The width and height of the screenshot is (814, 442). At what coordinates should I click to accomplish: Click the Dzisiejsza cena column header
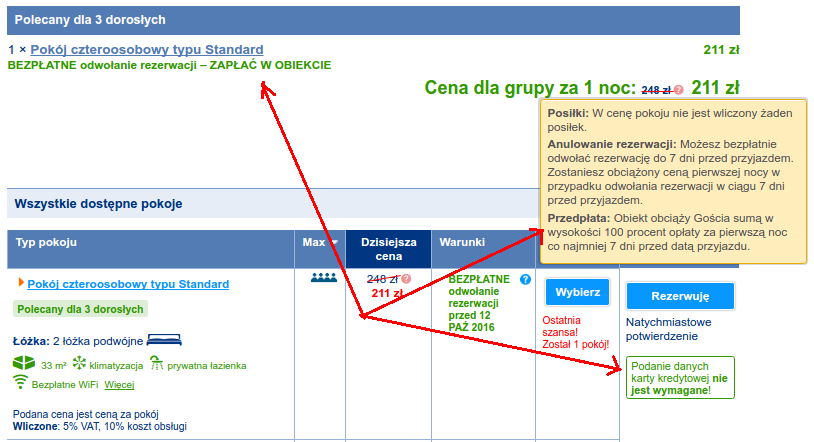point(388,249)
